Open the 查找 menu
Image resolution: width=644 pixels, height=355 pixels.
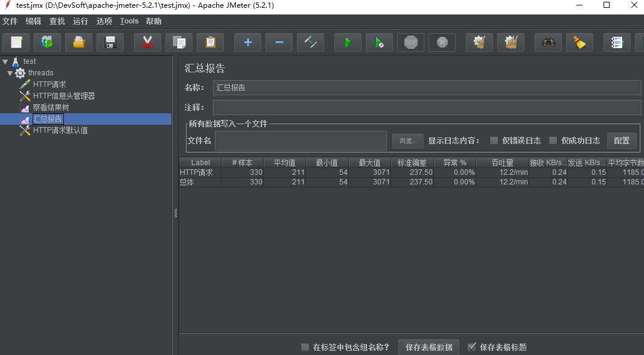tap(57, 21)
